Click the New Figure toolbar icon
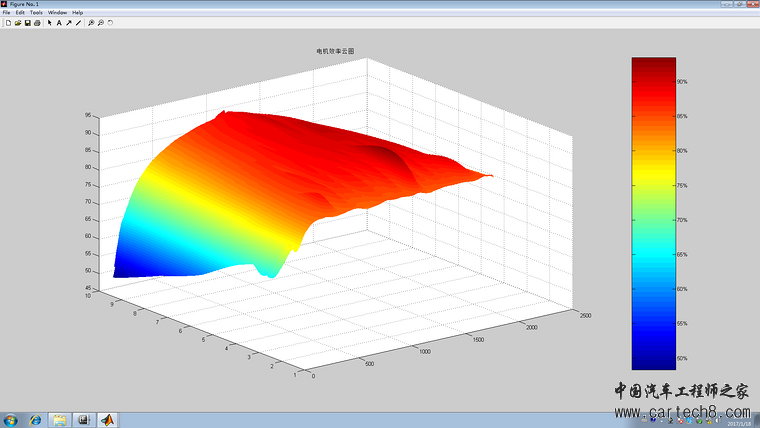 click(x=8, y=22)
